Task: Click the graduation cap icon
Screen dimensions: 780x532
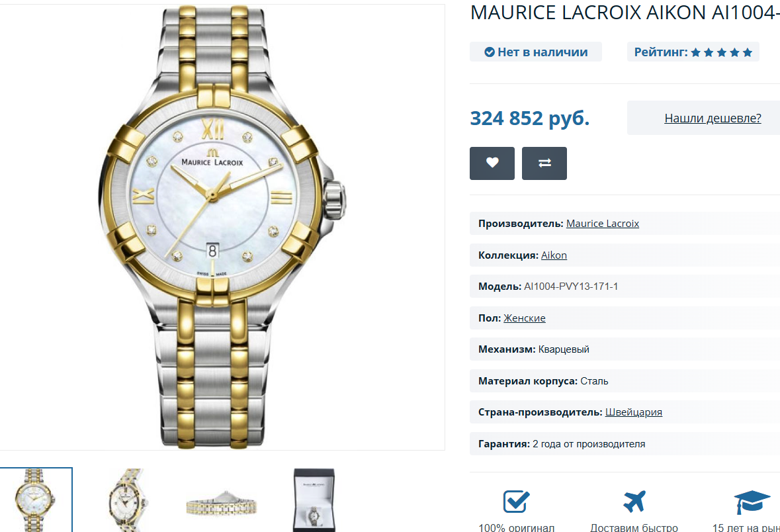Action: [x=752, y=502]
